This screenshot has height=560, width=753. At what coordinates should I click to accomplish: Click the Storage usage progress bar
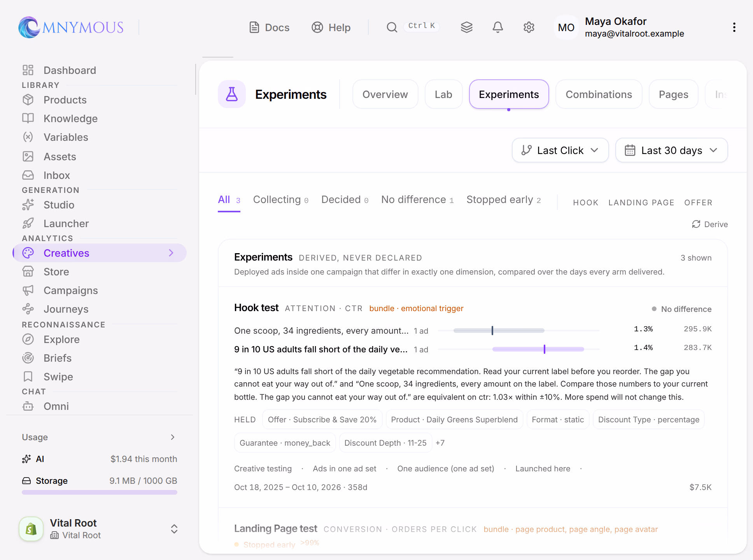pyautogui.click(x=100, y=492)
